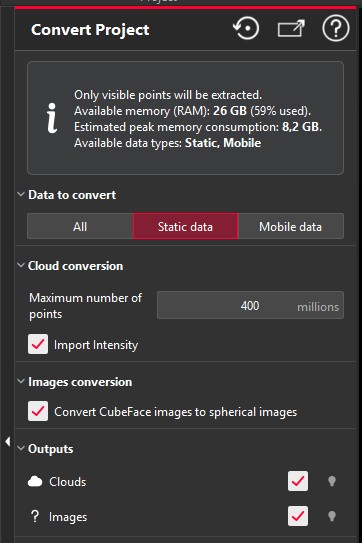Select the All data option
This screenshot has width=362, height=543.
[80, 226]
